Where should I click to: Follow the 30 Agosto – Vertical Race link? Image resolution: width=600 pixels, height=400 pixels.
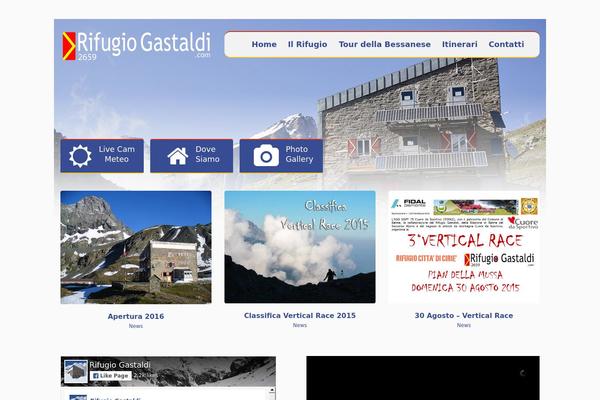464,316
